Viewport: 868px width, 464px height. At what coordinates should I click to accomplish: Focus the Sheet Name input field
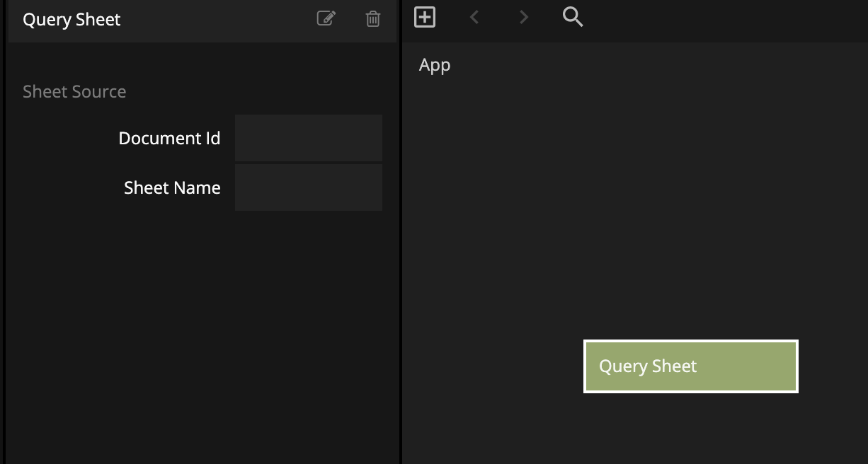(x=309, y=187)
